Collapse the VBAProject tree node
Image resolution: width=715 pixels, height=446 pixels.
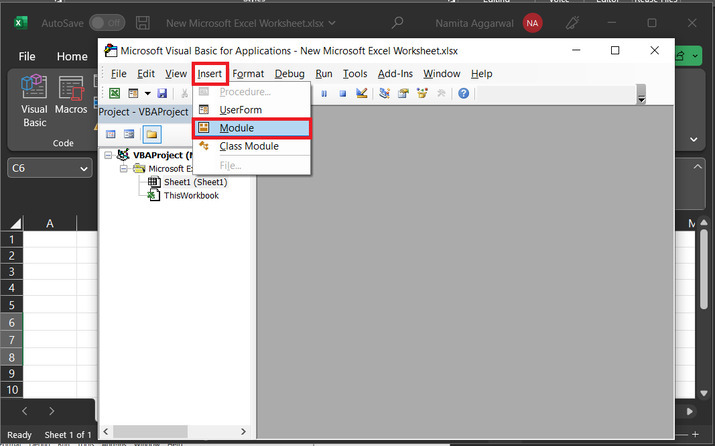pyautogui.click(x=108, y=155)
